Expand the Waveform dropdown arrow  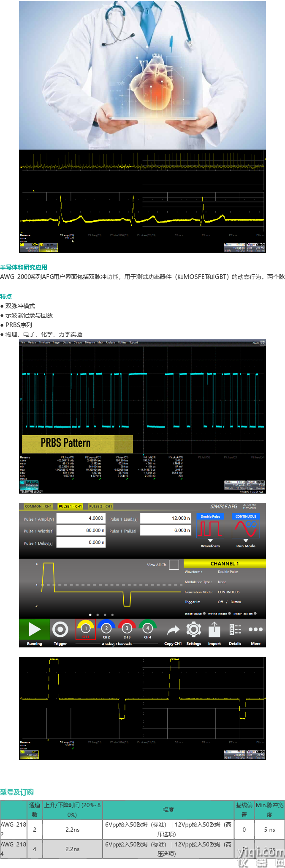click(x=210, y=540)
